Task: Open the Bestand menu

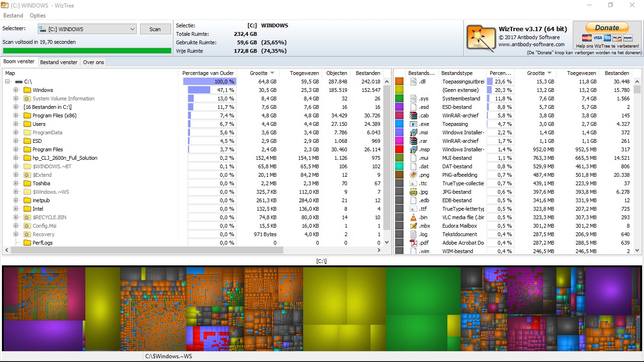Action: point(13,16)
